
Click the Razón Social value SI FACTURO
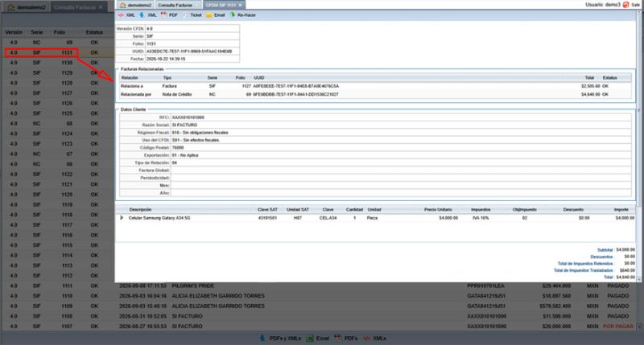pyautogui.click(x=184, y=125)
